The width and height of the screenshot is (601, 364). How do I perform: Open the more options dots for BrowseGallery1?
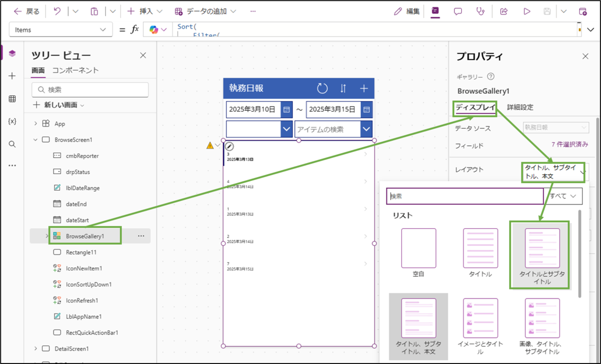[141, 236]
